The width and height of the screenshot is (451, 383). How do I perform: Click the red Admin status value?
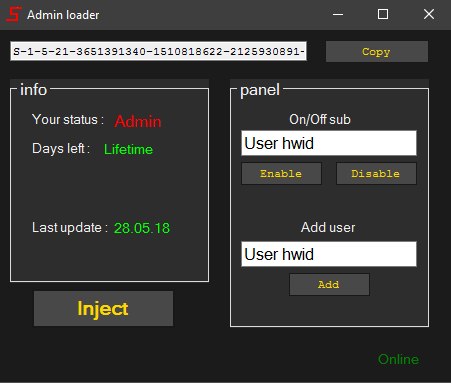pyautogui.click(x=138, y=121)
